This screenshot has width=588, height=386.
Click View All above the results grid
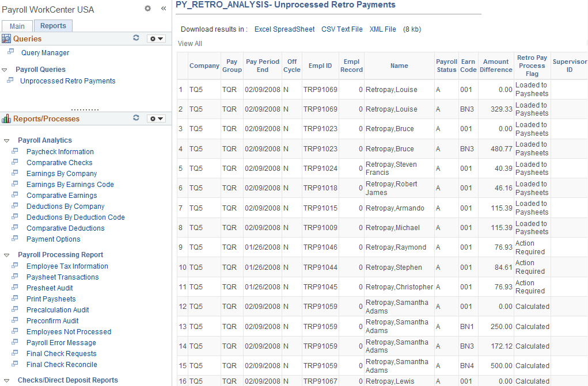tap(189, 43)
